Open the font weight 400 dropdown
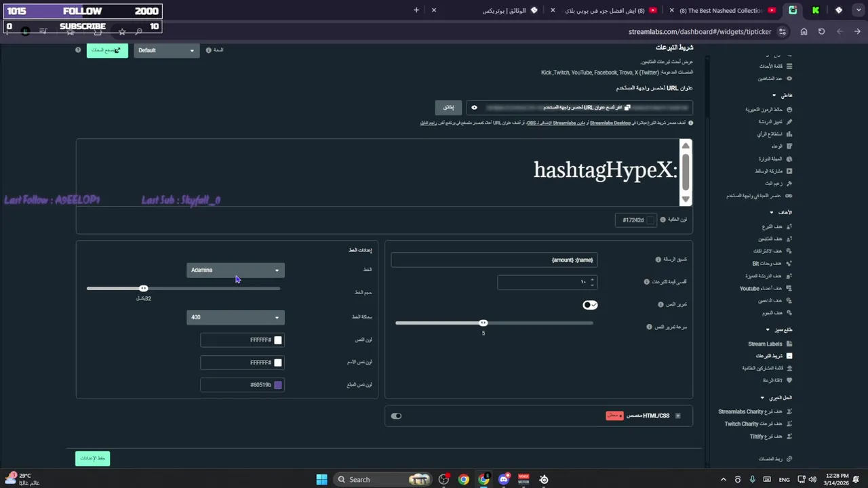 [x=235, y=317]
